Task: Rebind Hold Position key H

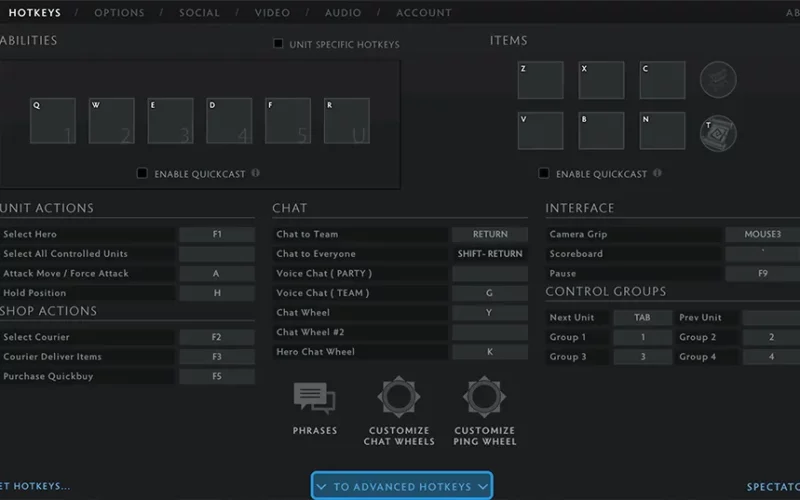Action: coord(217,293)
